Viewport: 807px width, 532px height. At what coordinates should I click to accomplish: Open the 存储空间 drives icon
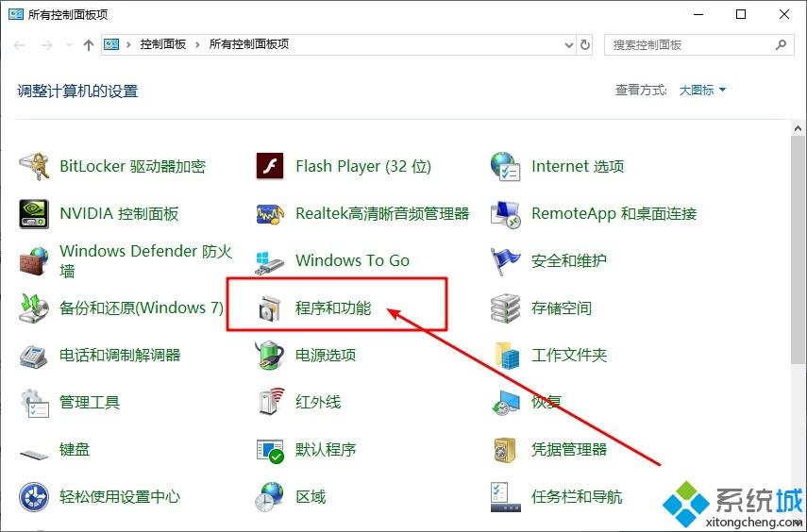click(x=505, y=308)
